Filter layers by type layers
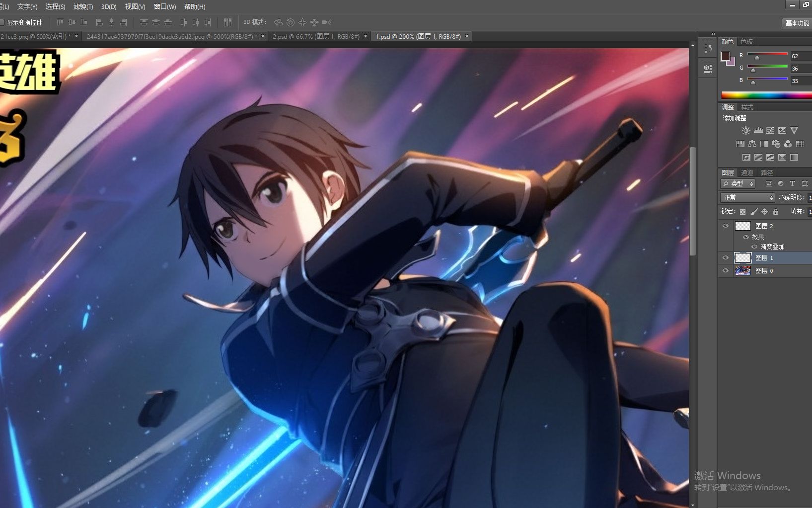Screen dimensions: 812x508 pyautogui.click(x=793, y=184)
